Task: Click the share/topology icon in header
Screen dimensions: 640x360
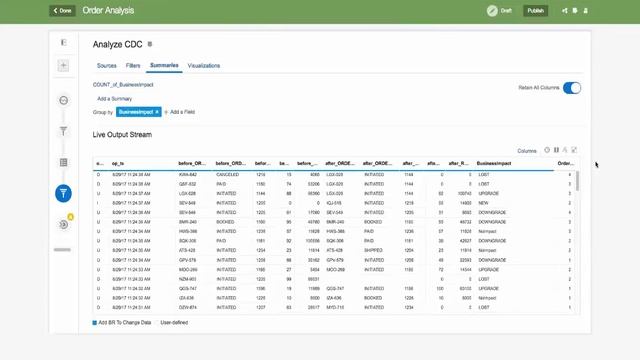Action: pos(564,11)
